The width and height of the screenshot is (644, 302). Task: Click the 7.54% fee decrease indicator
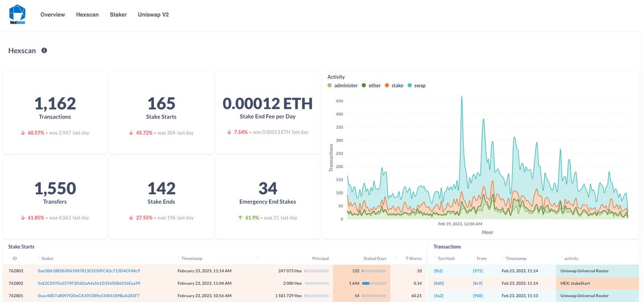(x=237, y=132)
